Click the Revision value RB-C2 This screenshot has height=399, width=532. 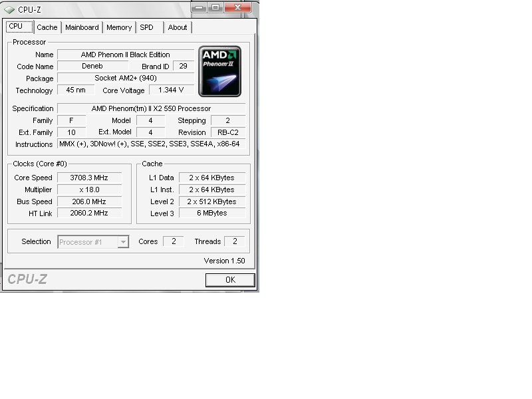pos(228,132)
